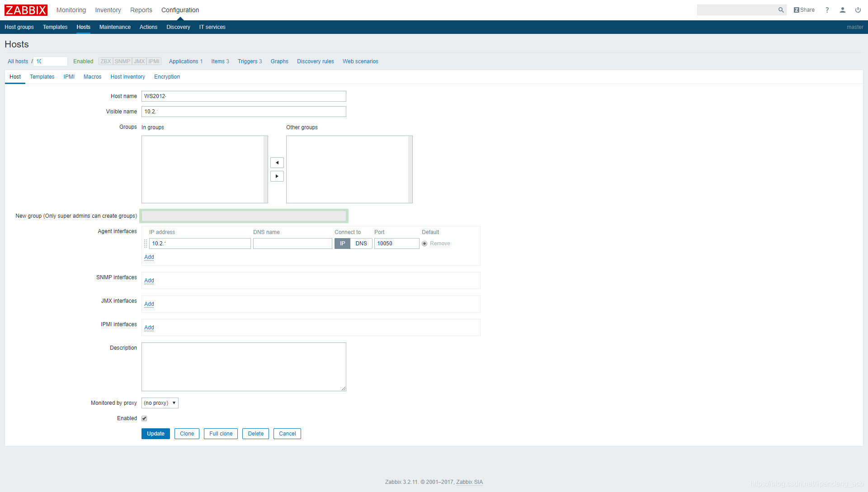Image resolution: width=868 pixels, height=492 pixels.
Task: Switch to the Templates tab
Action: coord(42,77)
